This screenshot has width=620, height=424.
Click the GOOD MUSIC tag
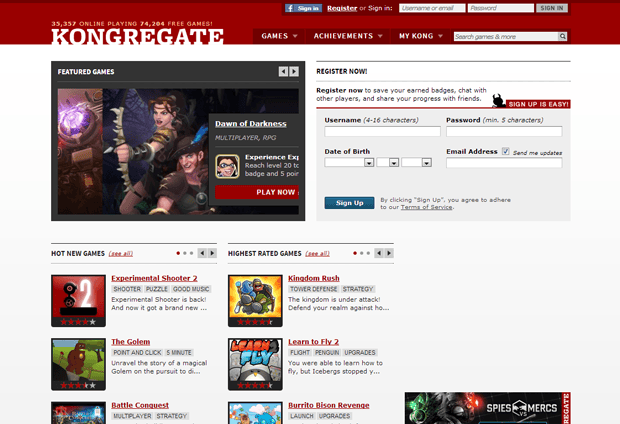coord(191,289)
